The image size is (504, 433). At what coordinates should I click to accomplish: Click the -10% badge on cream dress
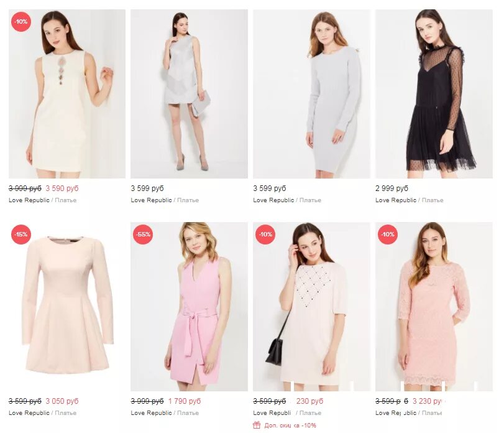click(21, 22)
